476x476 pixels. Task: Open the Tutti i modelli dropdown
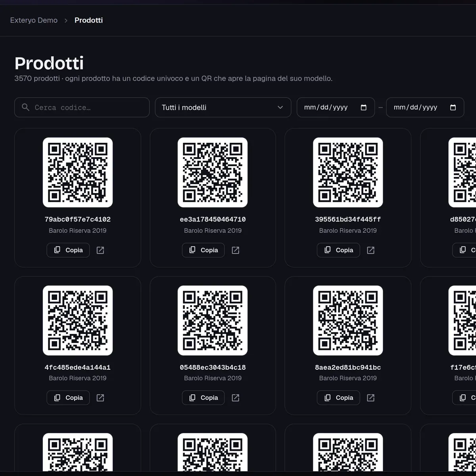[223, 107]
